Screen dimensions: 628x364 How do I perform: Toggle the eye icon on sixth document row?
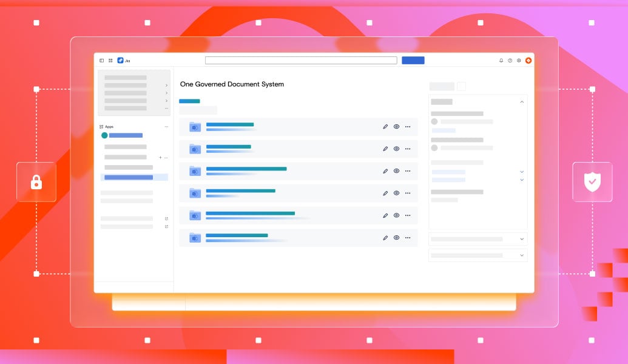click(396, 238)
